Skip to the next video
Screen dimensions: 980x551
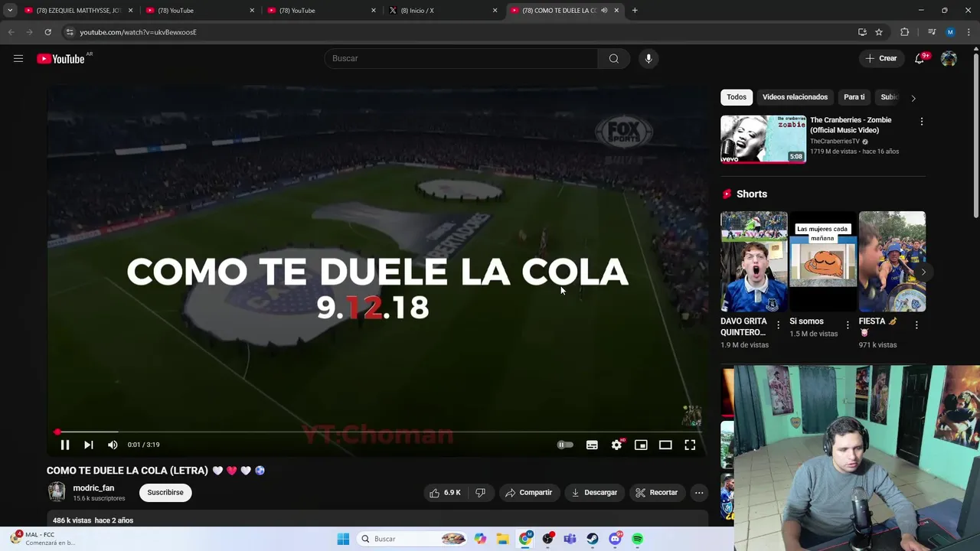tap(89, 445)
